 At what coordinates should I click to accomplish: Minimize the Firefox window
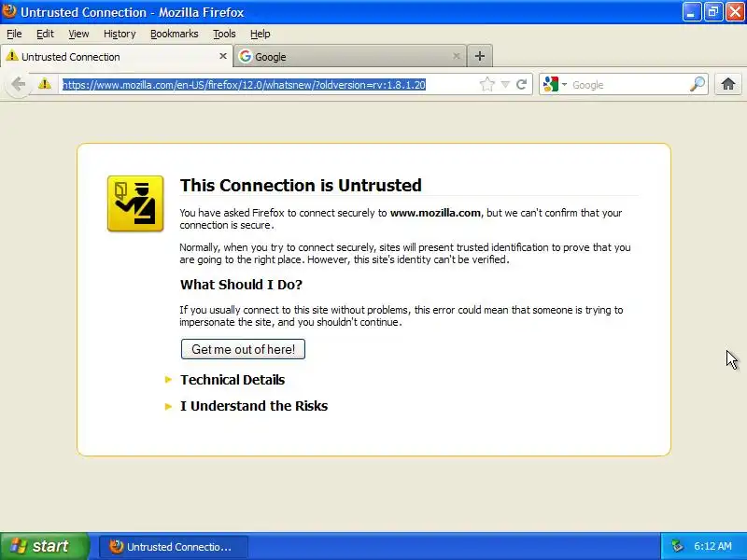pos(692,12)
